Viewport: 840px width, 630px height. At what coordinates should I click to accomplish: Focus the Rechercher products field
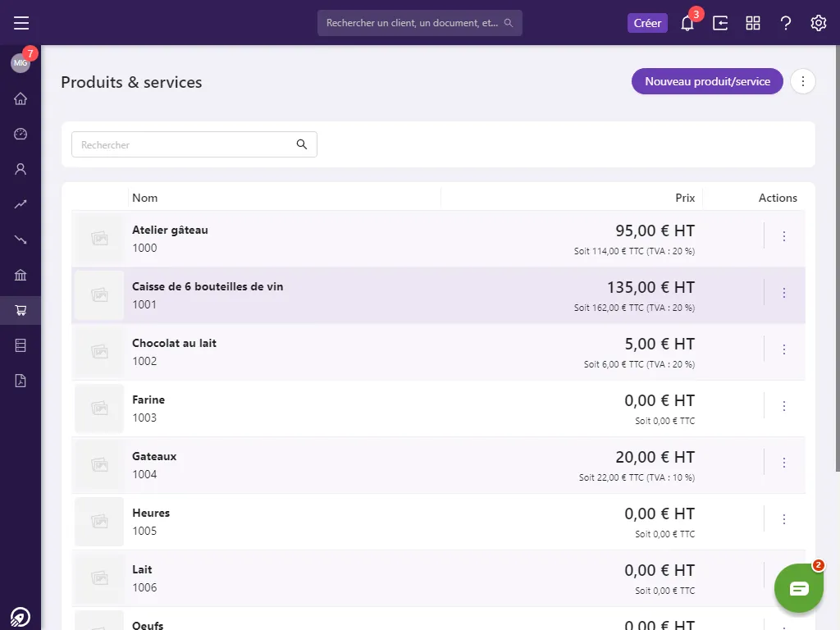pos(194,144)
